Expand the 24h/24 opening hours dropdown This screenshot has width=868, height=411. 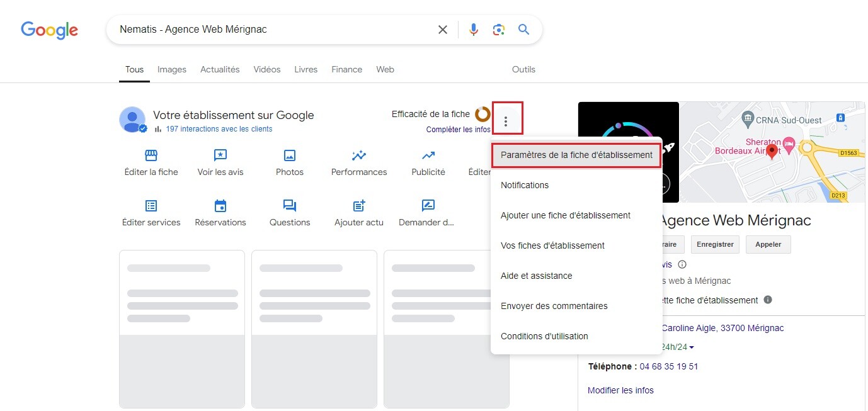691,347
